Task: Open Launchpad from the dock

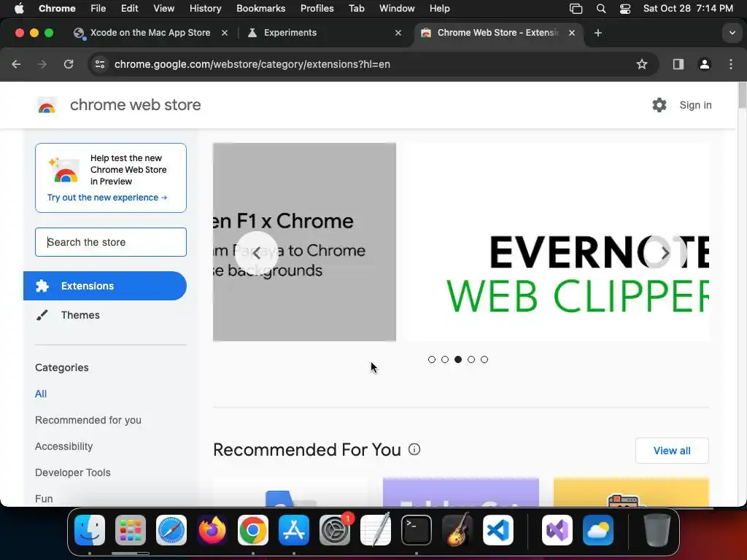Action: pos(131,530)
